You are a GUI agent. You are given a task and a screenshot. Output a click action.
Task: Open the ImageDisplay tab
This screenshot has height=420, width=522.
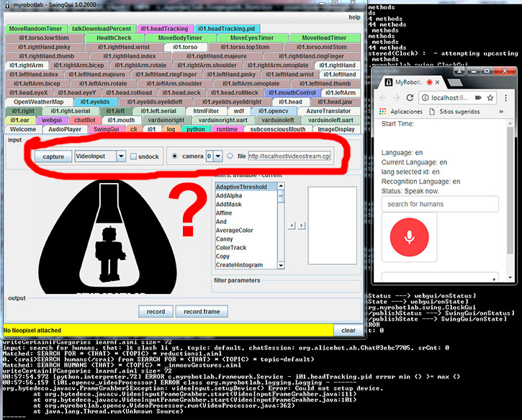coord(336,129)
